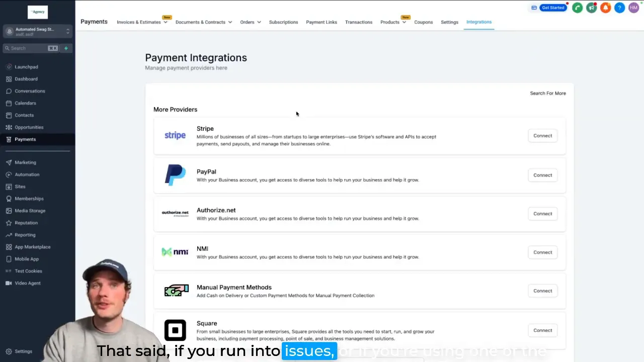The image size is (644, 362).
Task: Focus the sidebar Search field
Action: click(x=31, y=48)
